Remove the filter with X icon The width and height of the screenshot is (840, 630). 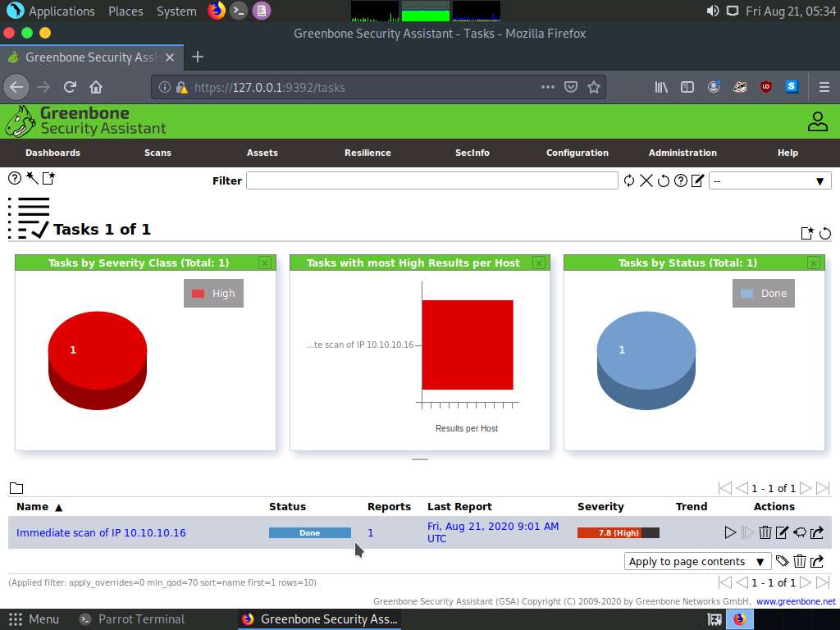click(646, 181)
